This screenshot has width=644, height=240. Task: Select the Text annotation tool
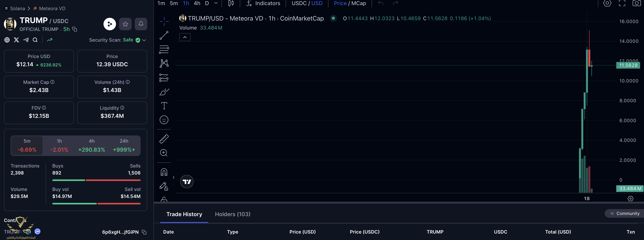pyautogui.click(x=164, y=106)
